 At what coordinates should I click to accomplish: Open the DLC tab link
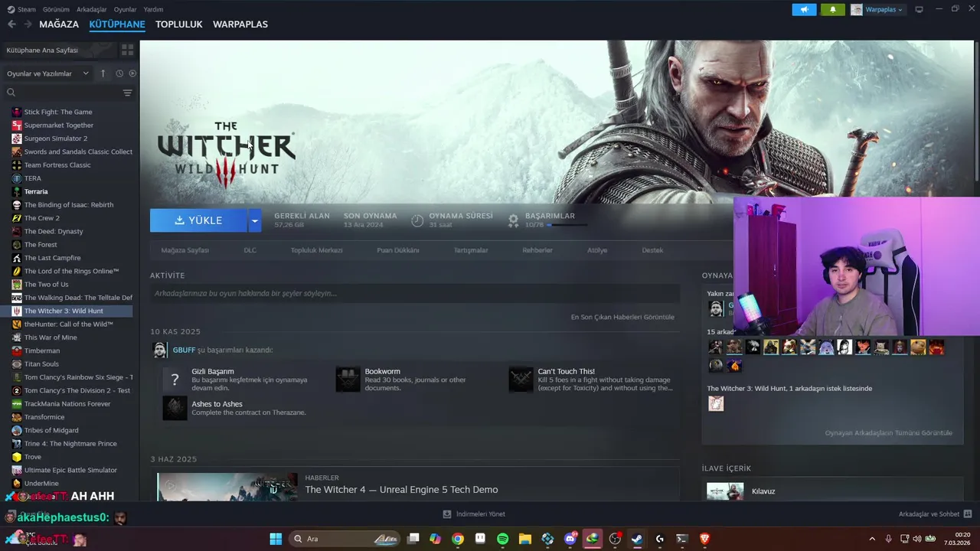click(250, 250)
